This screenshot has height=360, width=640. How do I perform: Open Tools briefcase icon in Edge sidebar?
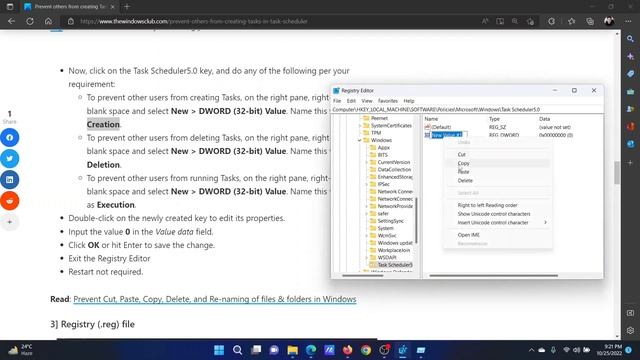[x=631, y=91]
